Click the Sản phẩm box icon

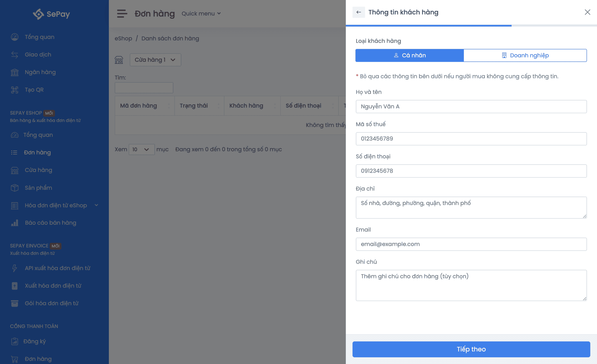click(x=15, y=188)
